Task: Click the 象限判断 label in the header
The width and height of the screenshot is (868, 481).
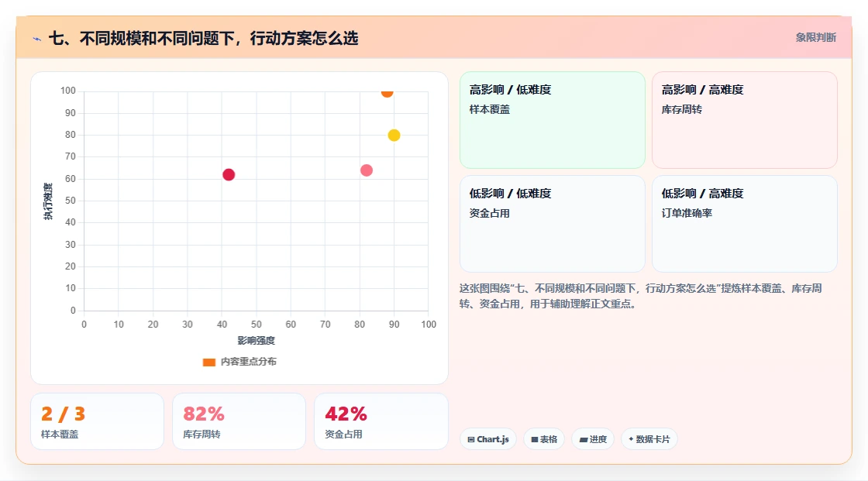Action: (815, 38)
